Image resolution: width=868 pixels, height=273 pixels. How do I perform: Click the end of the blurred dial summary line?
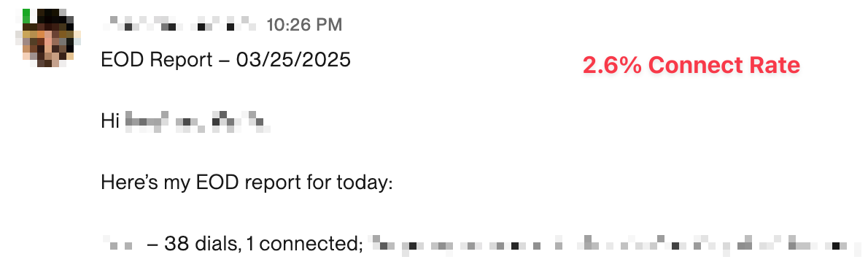tap(833, 244)
